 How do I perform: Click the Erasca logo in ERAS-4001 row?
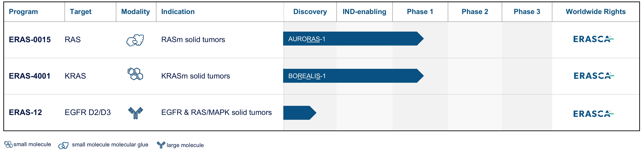pos(594,76)
